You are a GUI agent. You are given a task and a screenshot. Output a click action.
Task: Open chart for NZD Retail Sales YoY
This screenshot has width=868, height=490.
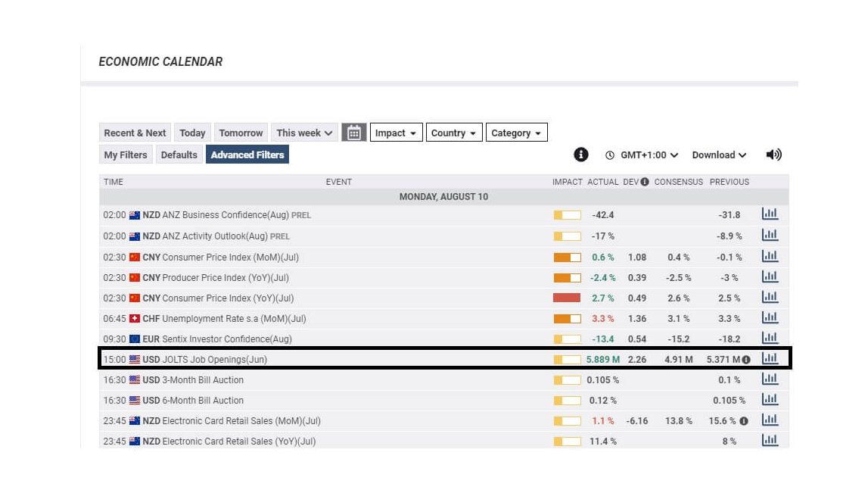tap(770, 441)
